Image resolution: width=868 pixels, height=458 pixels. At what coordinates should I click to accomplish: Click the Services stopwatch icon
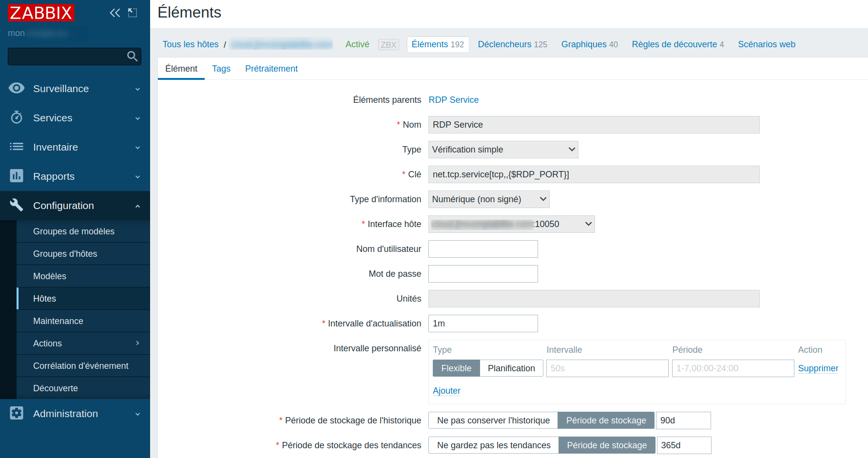(17, 117)
